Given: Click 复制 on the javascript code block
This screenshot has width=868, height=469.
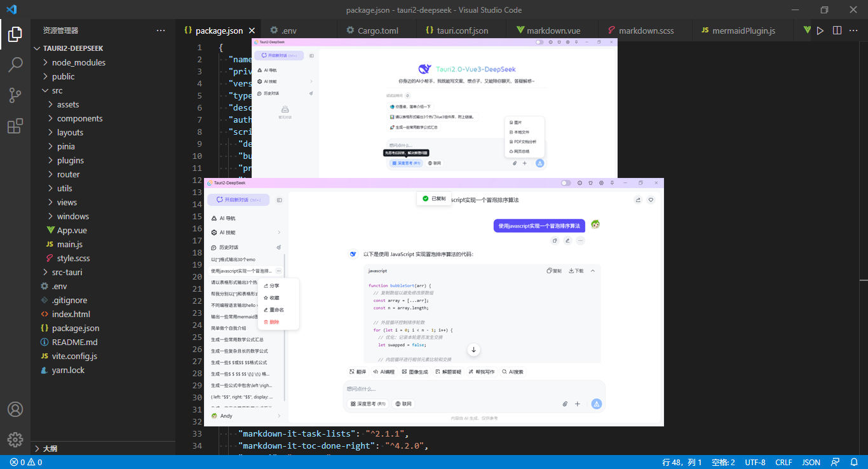Looking at the screenshot, I should tap(554, 271).
